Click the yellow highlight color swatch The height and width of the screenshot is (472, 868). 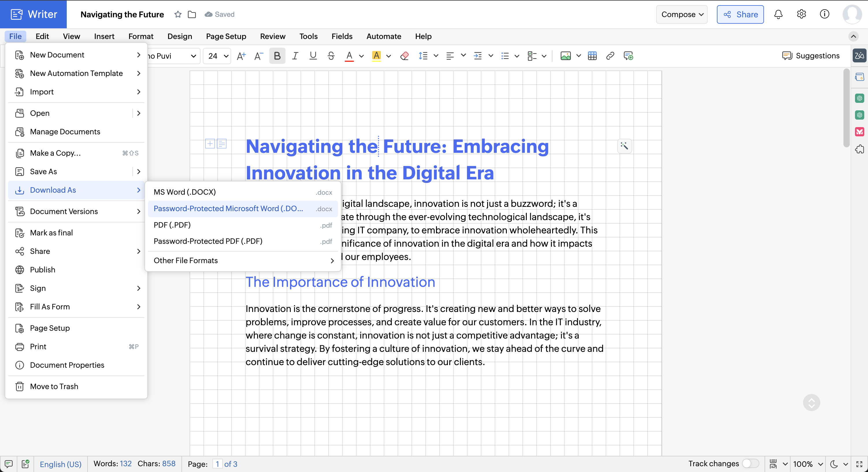pos(376,56)
